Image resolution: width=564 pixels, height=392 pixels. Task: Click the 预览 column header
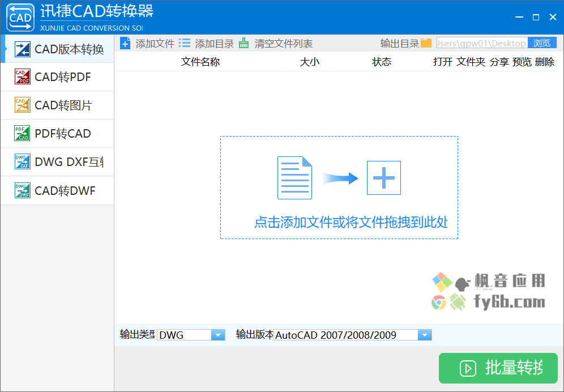(522, 62)
